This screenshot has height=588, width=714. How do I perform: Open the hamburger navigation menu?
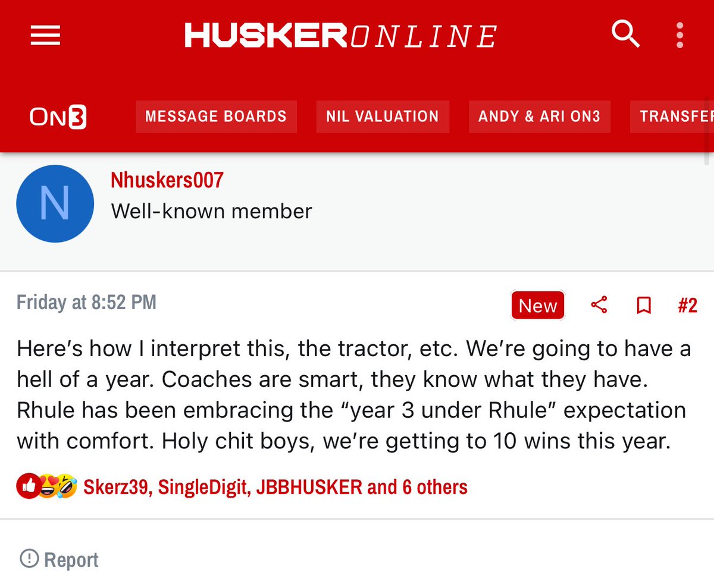pyautogui.click(x=45, y=36)
